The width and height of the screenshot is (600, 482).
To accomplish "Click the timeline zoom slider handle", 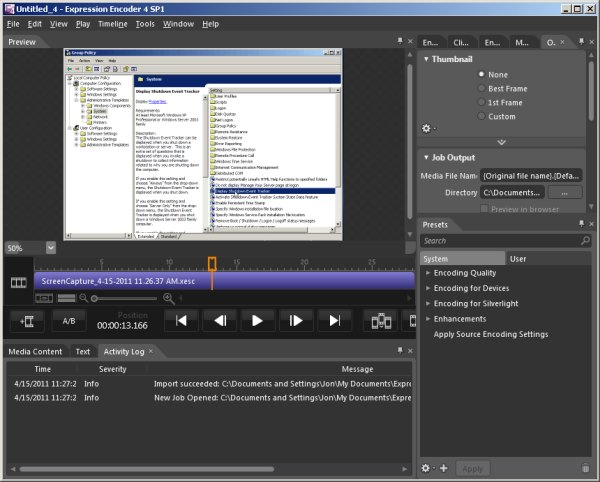I will [x=94, y=298].
